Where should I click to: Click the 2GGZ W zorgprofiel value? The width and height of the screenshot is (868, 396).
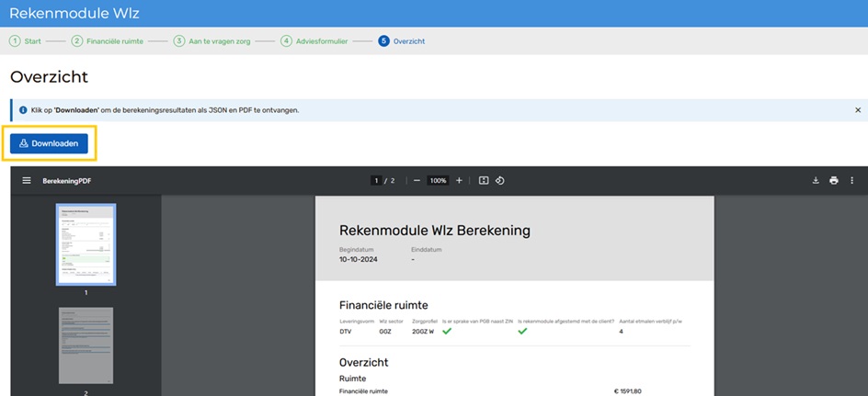pyautogui.click(x=423, y=332)
